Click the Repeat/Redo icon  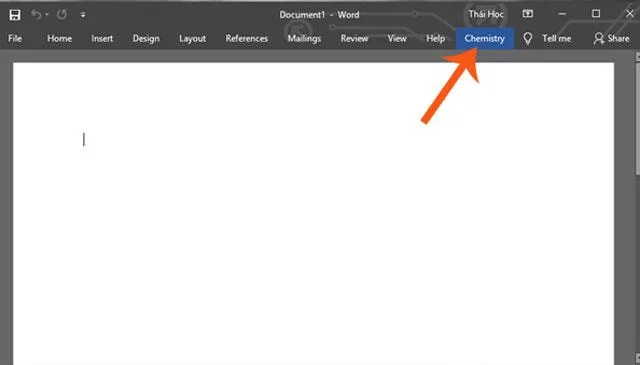pyautogui.click(x=62, y=15)
